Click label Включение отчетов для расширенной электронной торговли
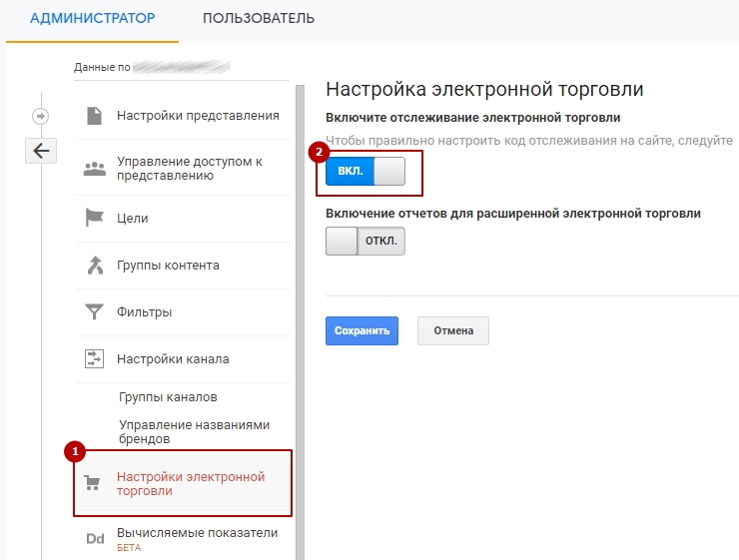Viewport: 739px width, 560px height. coord(513,214)
